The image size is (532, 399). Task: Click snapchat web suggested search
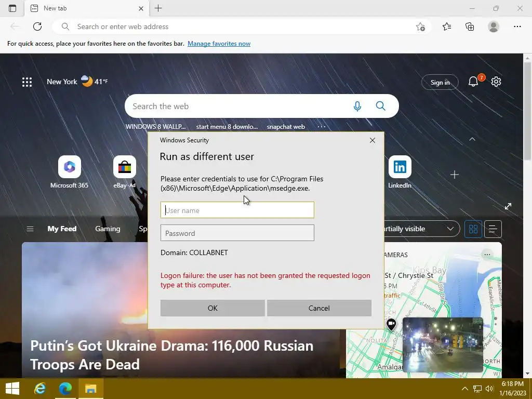pyautogui.click(x=286, y=127)
